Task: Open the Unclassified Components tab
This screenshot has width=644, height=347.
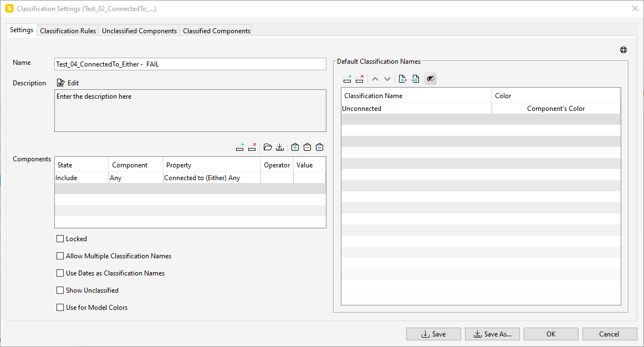Action: tap(139, 31)
